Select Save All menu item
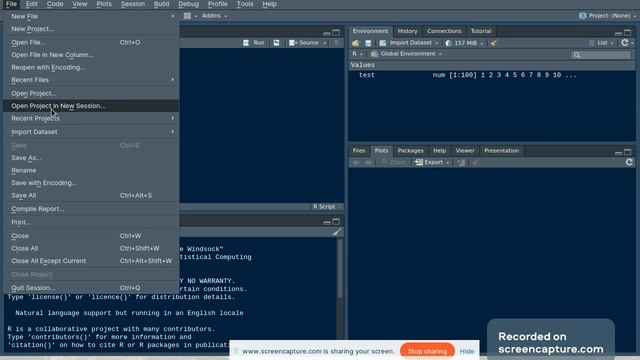Image resolution: width=640 pixels, height=360 pixels. (x=91, y=196)
